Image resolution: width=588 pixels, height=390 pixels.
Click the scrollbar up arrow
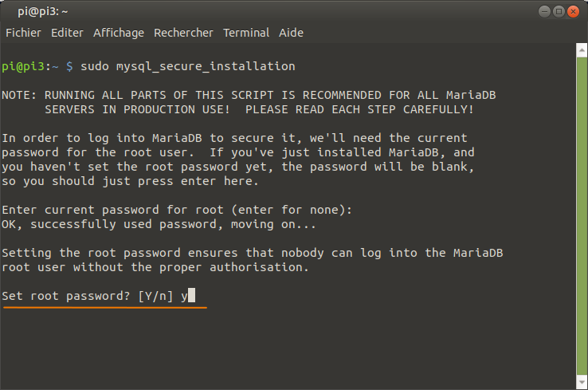pos(582,50)
